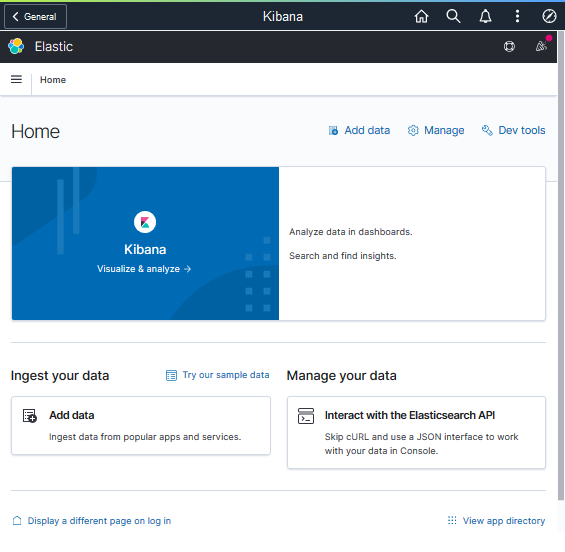Click the sample data table icon
Screen dimensions: 565x552
click(x=171, y=375)
